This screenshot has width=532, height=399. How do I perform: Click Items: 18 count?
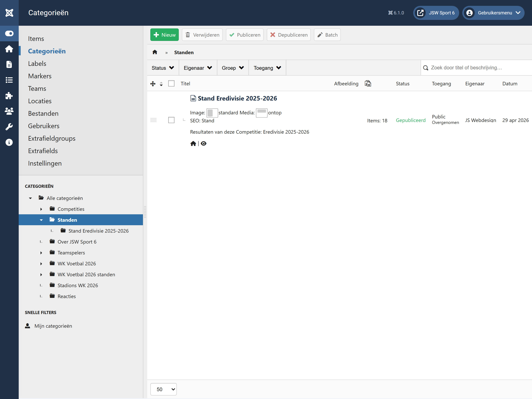click(377, 121)
